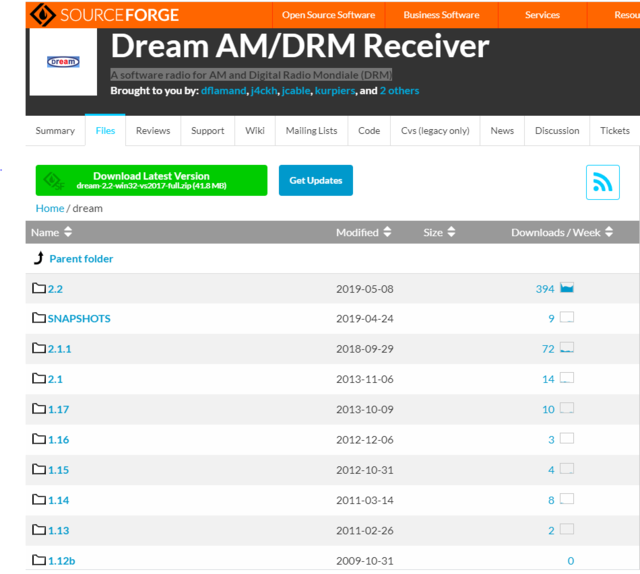Click downloads chart icon for 1.17 row
Screen dimensions: 640x574
(567, 408)
